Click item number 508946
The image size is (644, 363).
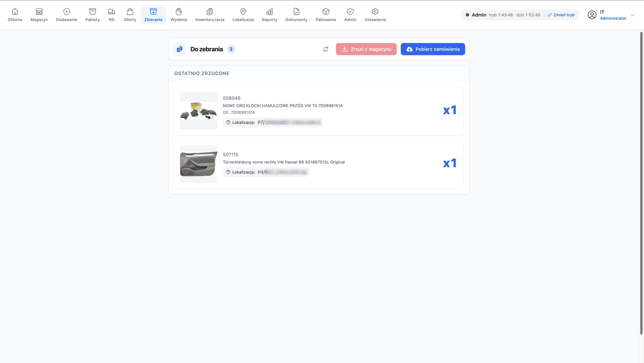click(x=231, y=98)
